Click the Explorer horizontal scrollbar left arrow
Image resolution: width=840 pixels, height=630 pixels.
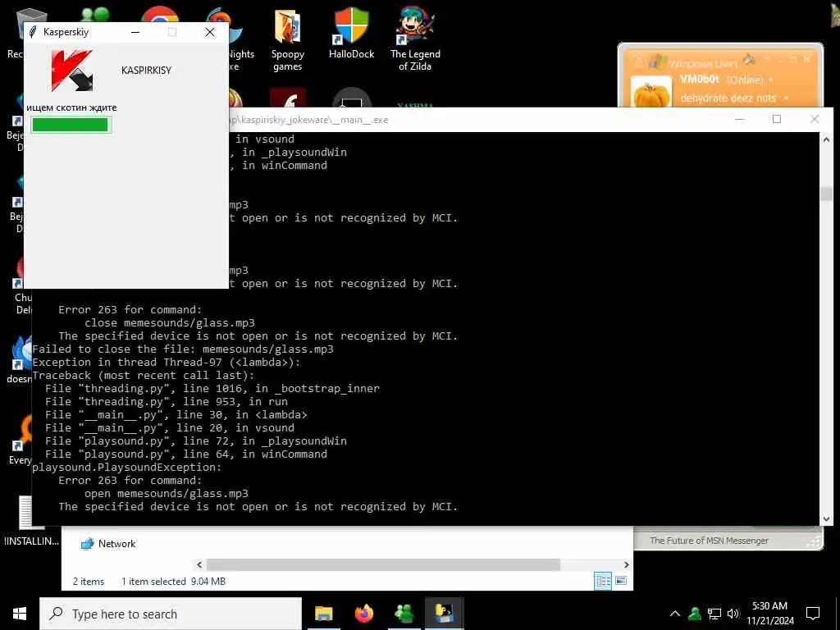coord(199,564)
